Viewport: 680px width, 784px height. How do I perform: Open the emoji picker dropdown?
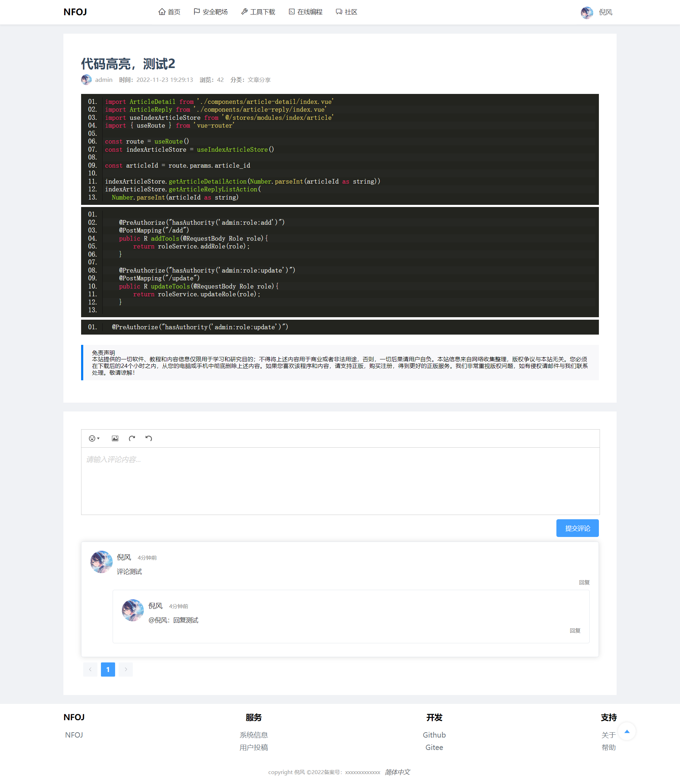[x=94, y=438]
